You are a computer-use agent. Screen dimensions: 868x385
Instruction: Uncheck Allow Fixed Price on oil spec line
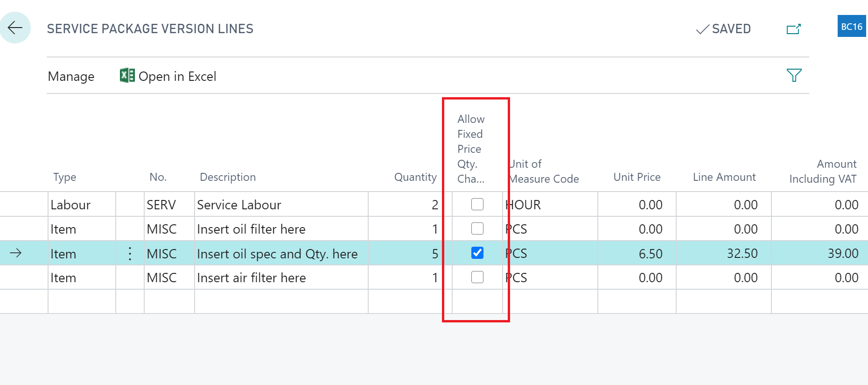click(477, 253)
